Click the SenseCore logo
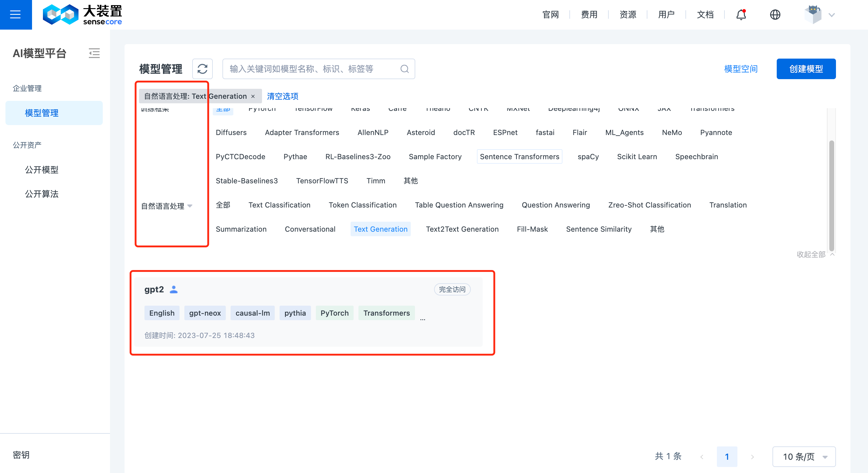868x473 pixels. click(83, 14)
